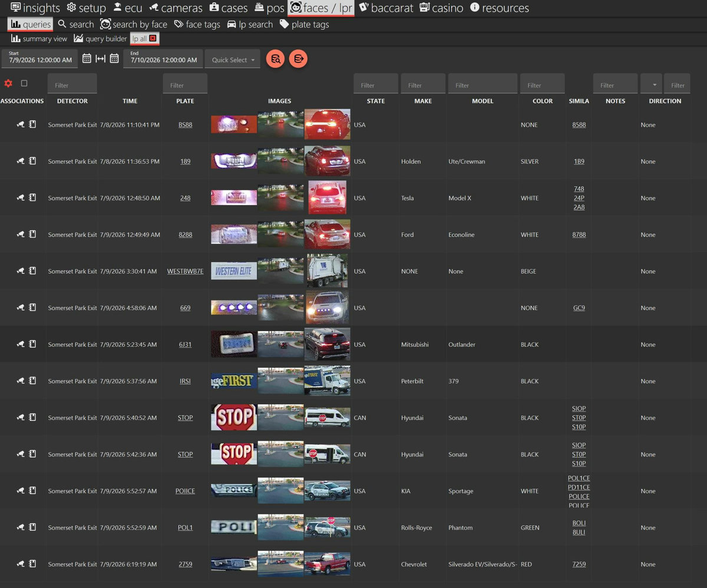707x588 pixels.
Task: Toggle the select-all checkbox by the gear
Action: pos(24,84)
